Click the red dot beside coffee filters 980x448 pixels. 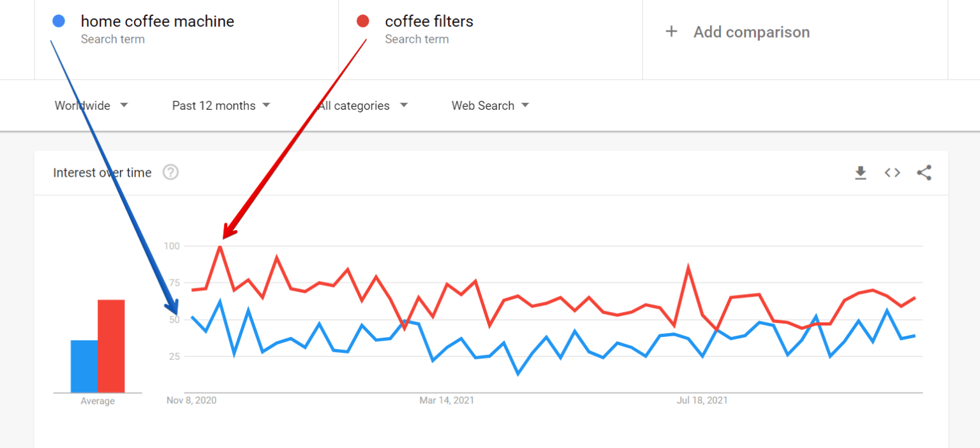click(363, 21)
